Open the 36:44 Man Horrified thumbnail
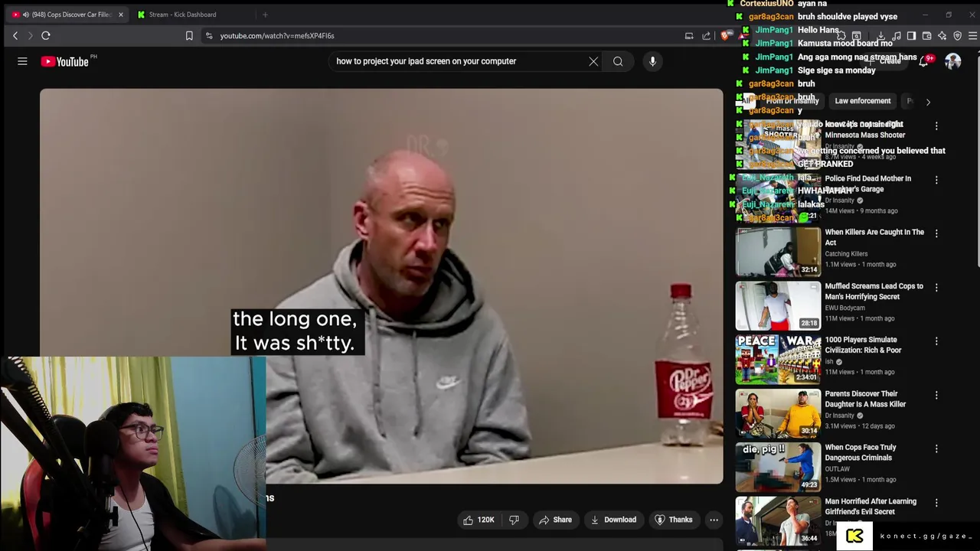 (778, 520)
